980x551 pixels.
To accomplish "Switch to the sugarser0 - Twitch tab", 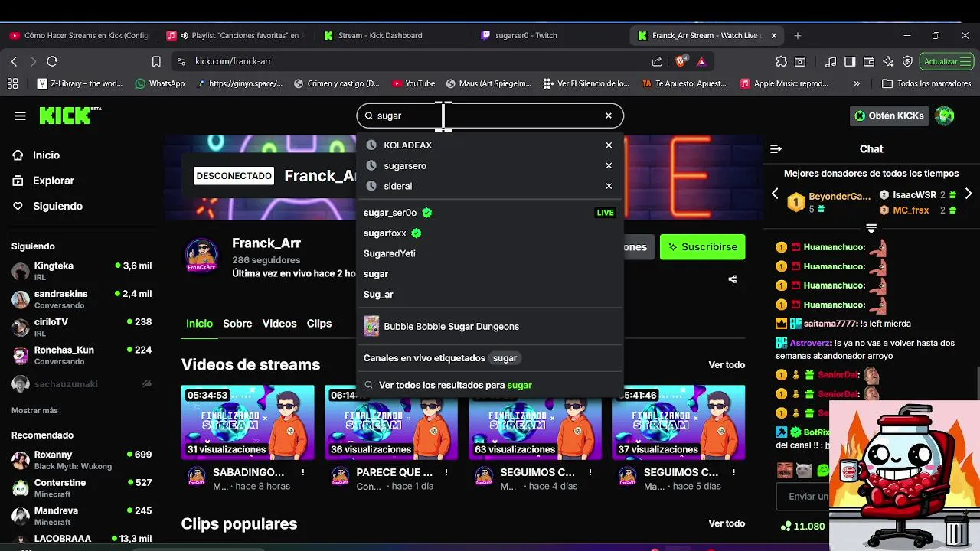I will (548, 35).
